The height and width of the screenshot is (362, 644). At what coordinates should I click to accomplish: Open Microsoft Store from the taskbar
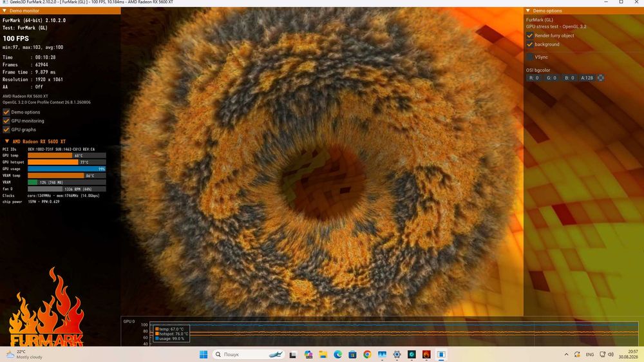pyautogui.click(x=352, y=354)
